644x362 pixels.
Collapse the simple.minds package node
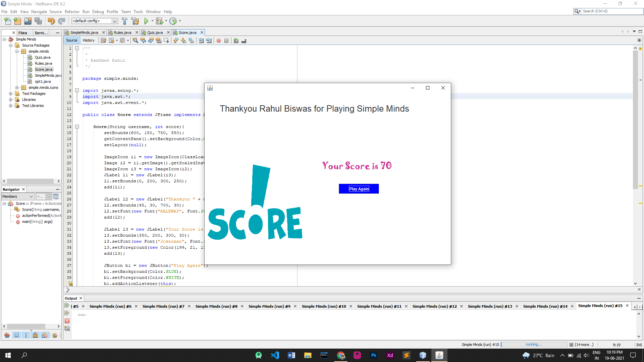click(17, 51)
